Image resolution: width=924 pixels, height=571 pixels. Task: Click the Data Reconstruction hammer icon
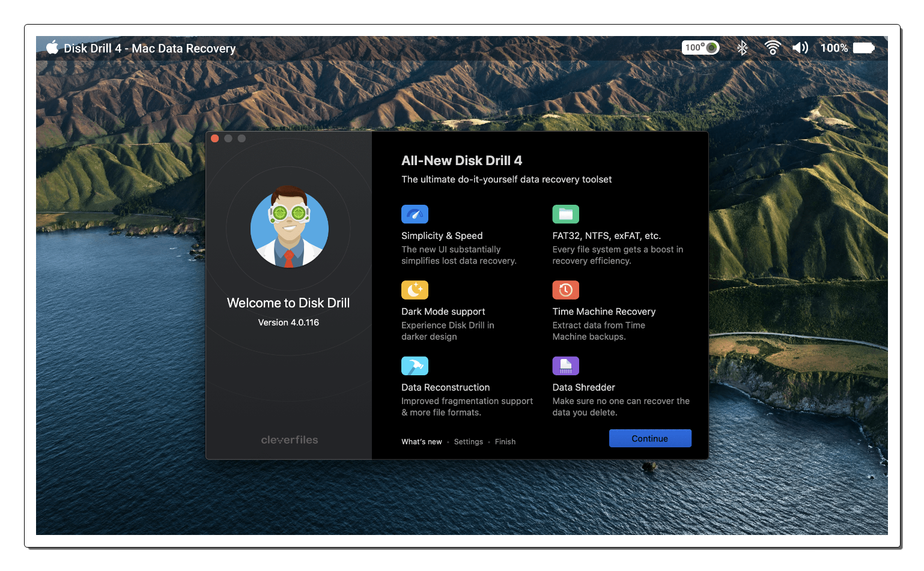pos(415,366)
